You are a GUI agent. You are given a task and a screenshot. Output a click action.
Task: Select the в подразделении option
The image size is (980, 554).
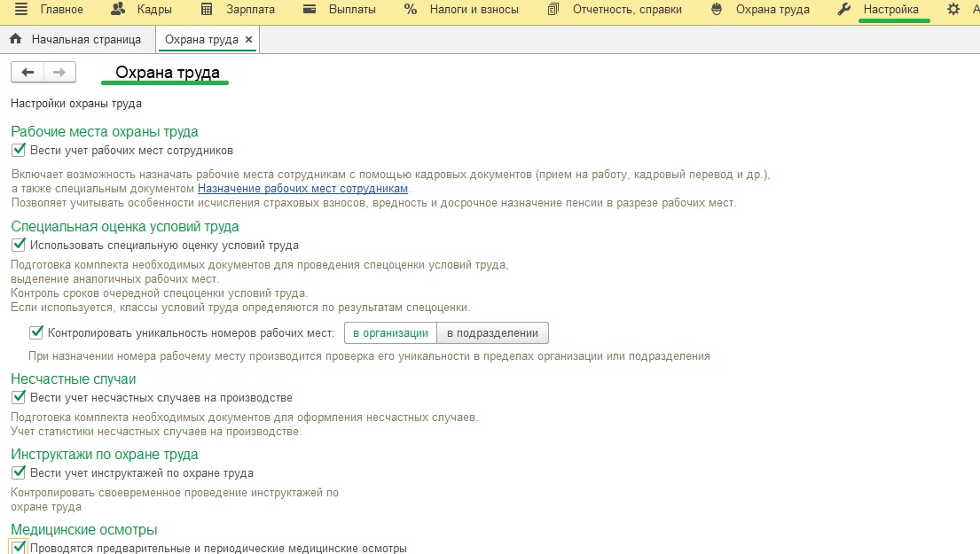click(492, 333)
